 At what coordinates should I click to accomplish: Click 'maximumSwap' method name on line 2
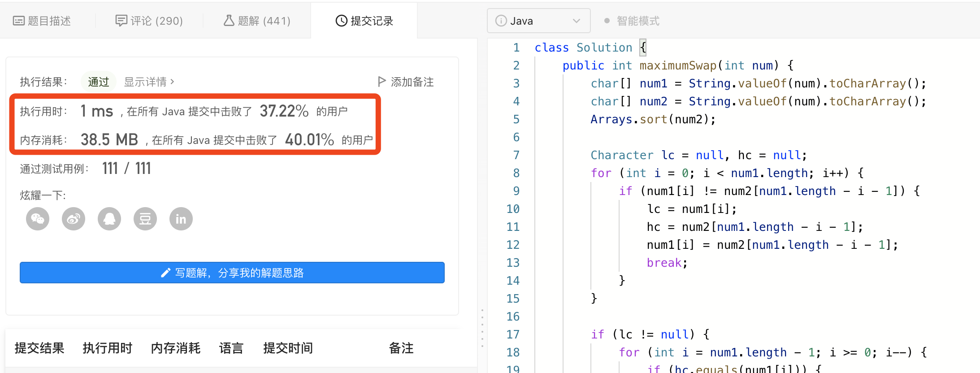point(678,65)
